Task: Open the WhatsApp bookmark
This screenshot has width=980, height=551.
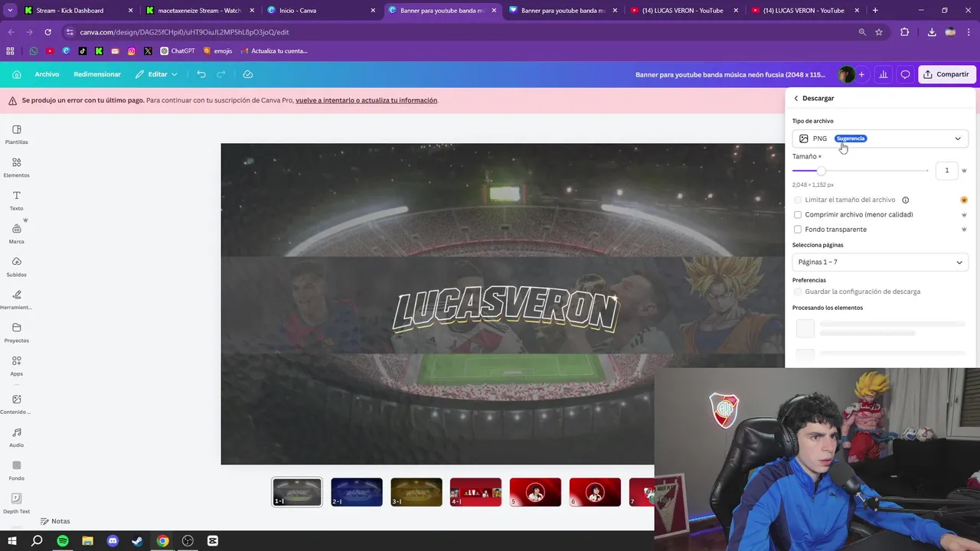Action: (x=33, y=51)
